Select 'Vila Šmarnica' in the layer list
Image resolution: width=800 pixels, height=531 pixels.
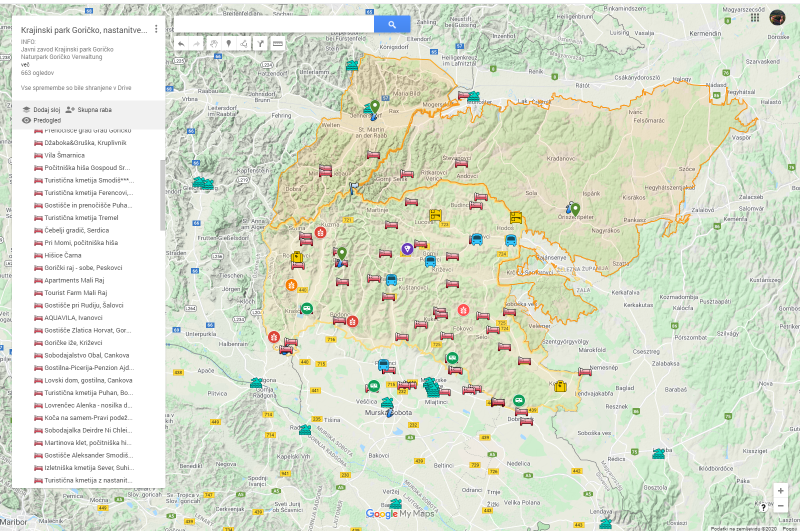(64, 156)
